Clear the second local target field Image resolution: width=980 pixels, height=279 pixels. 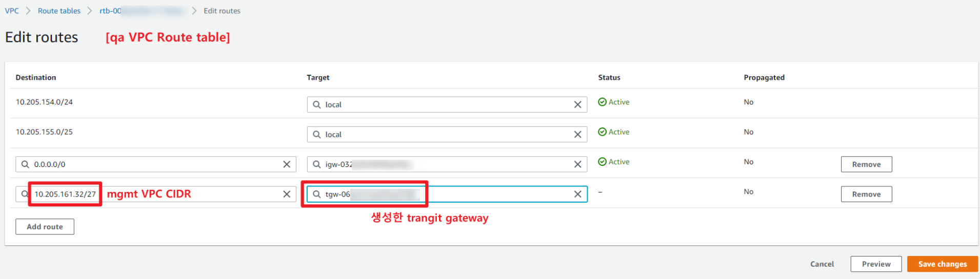(577, 134)
